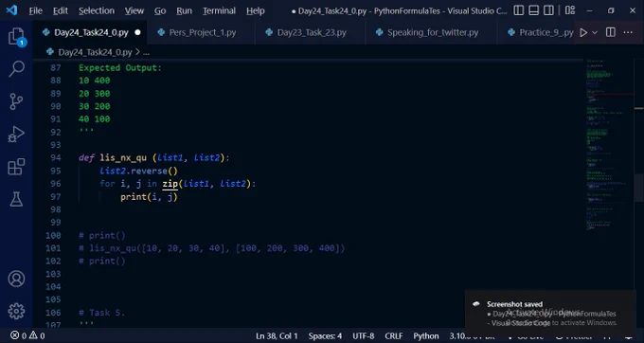Click line number 94 in the gutter

pyautogui.click(x=56, y=157)
